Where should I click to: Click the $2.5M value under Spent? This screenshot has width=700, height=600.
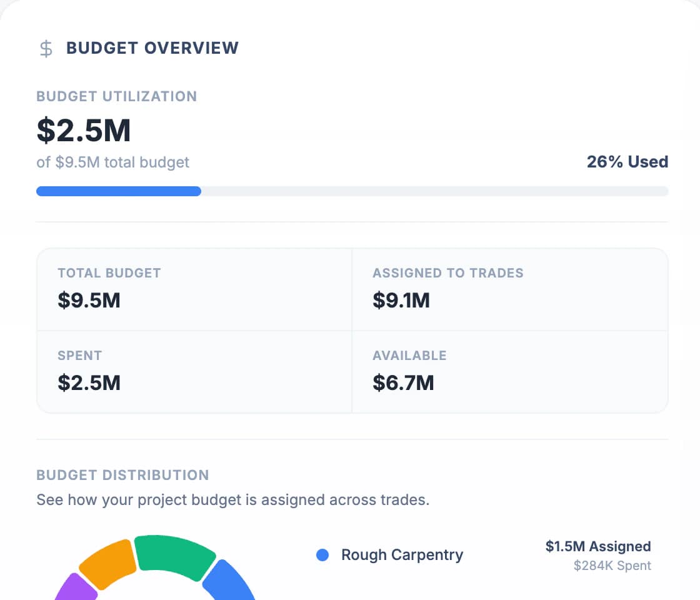click(89, 382)
